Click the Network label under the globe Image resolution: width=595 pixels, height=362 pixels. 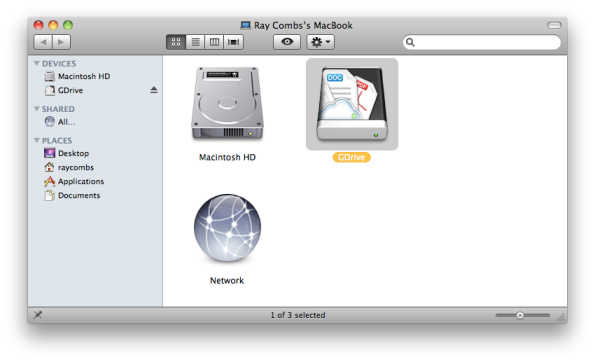point(227,280)
